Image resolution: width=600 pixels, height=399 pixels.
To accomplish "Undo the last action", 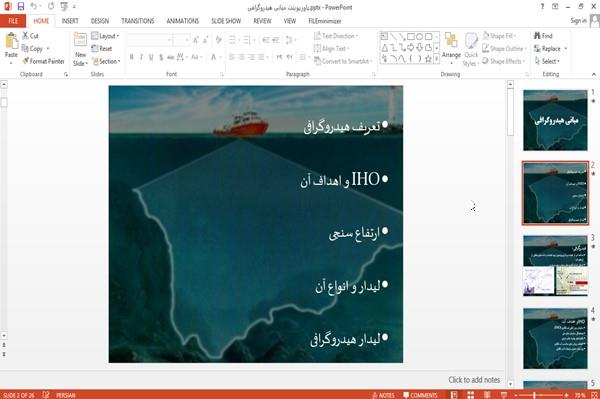I will [x=34, y=7].
